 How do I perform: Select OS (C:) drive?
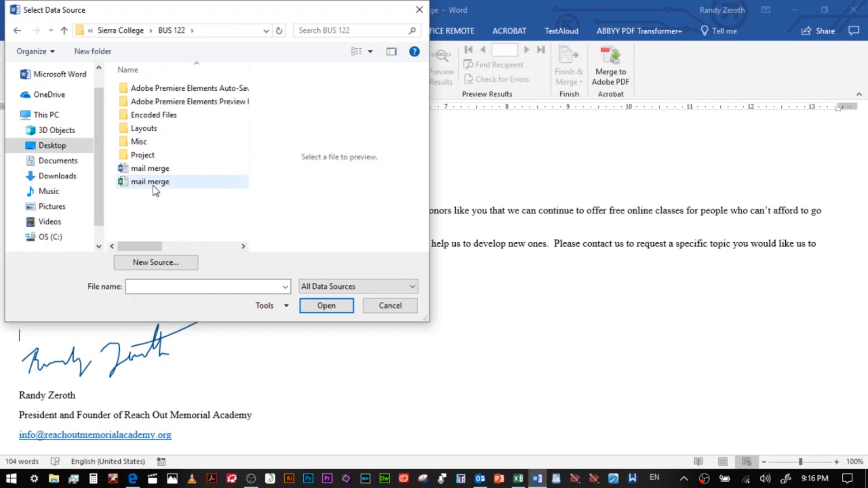pos(44,237)
